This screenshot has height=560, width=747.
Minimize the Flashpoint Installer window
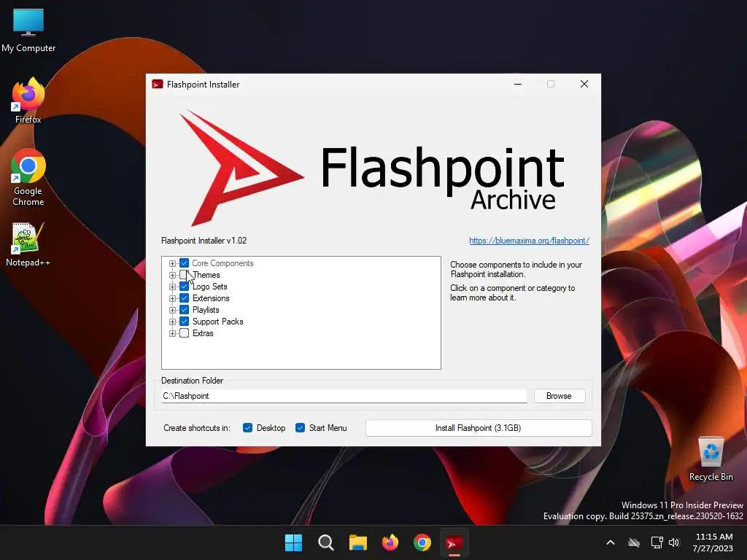[518, 85]
